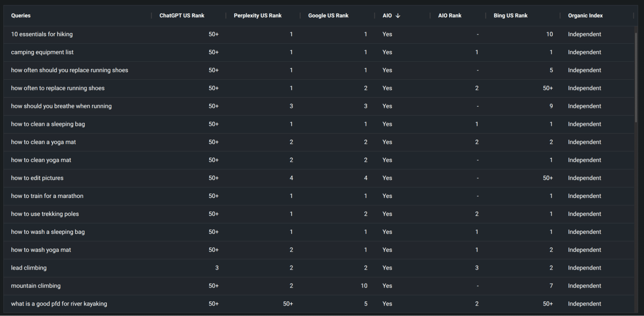Image resolution: width=644 pixels, height=316 pixels.
Task: Select 'how to use trekking poles' query
Action: pos(45,214)
